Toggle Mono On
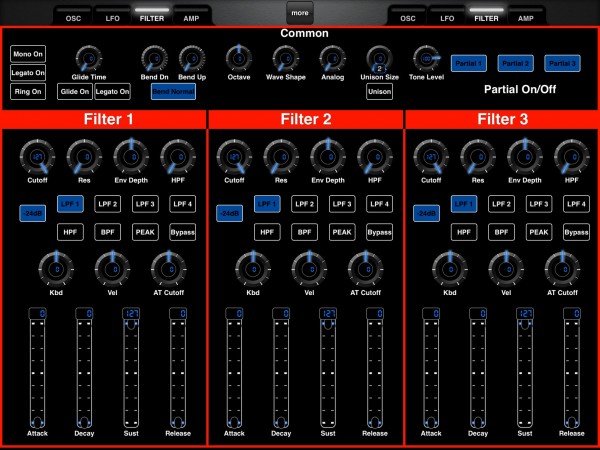 tap(28, 54)
